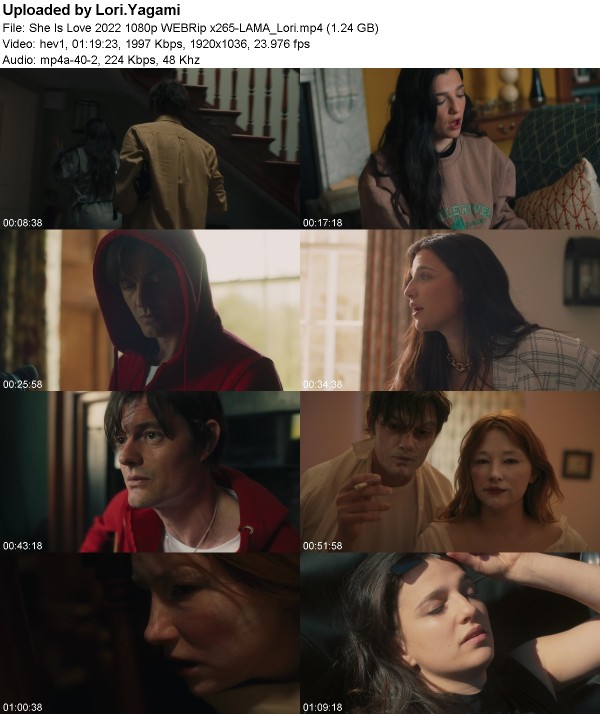Screen dimensions: 600x714
Task: Select the thumbnail frame at 00:25:58
Action: tap(150, 310)
